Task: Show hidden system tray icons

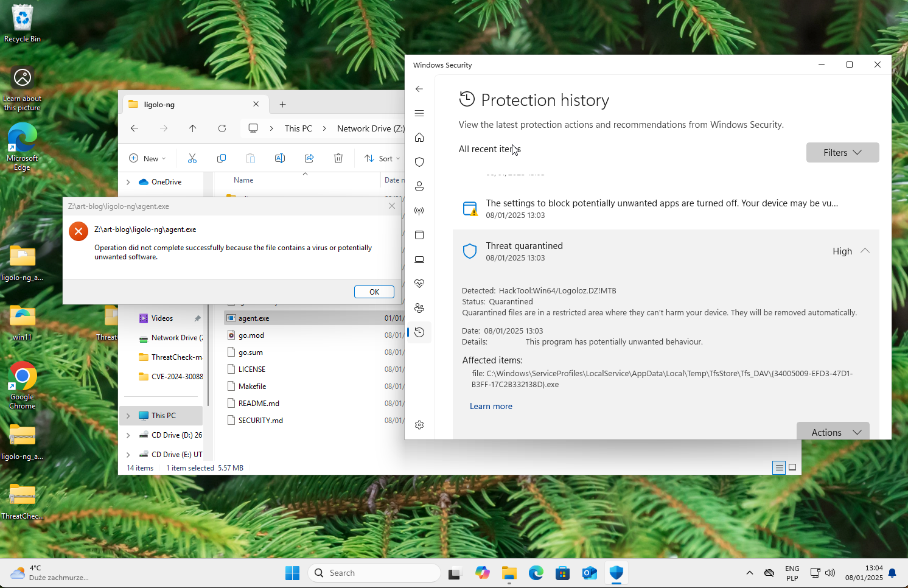Action: point(750,573)
